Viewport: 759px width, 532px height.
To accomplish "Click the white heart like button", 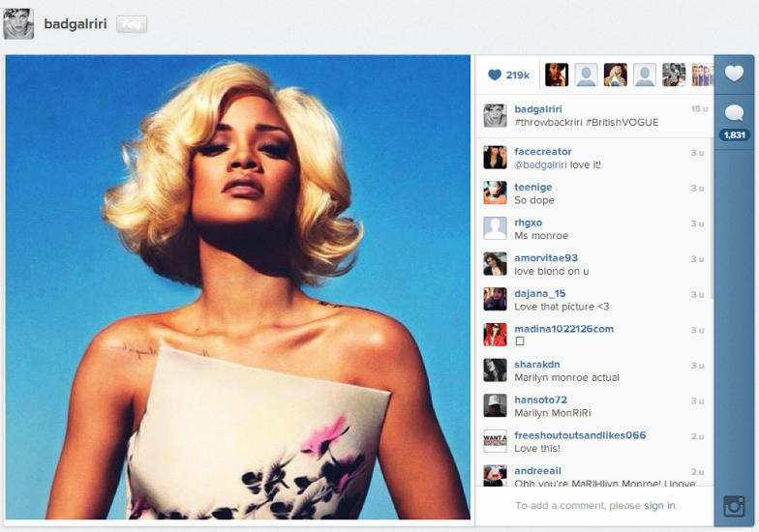I will point(734,74).
